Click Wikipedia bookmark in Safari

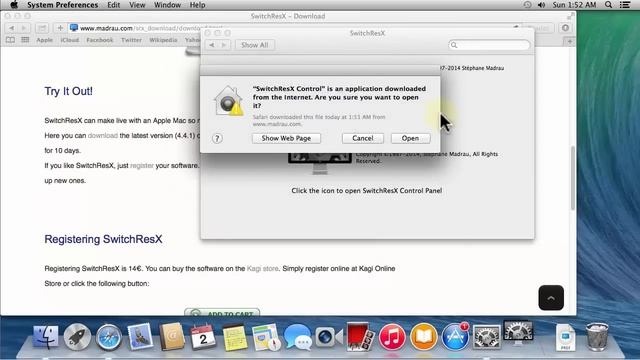pyautogui.click(x=163, y=40)
